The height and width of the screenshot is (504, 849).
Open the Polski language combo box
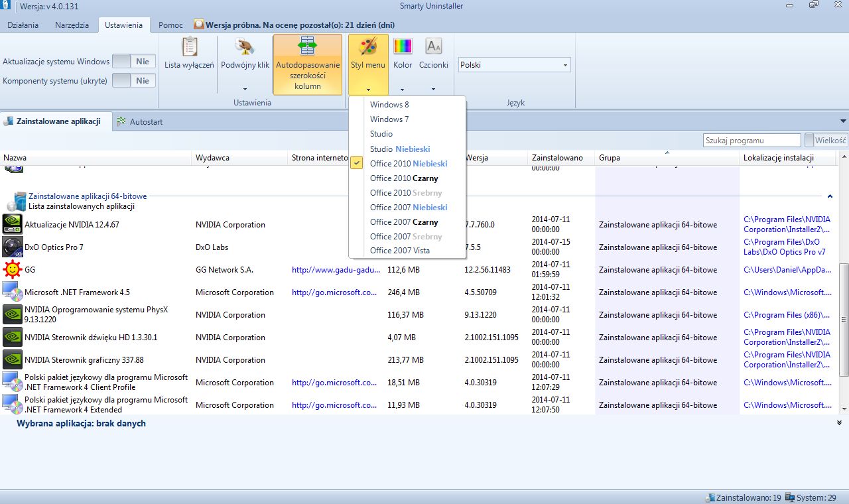click(514, 65)
